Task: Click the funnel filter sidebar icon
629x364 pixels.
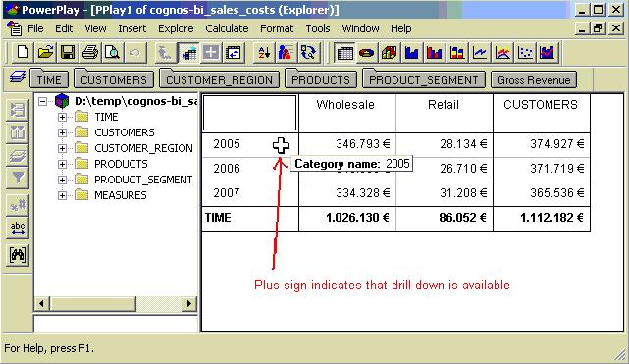Action: 18,178
